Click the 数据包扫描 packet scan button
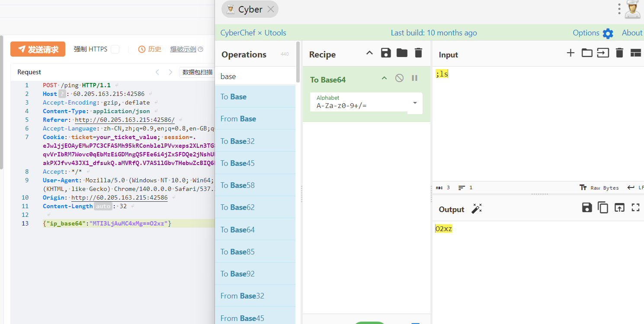Image resolution: width=644 pixels, height=324 pixels. tap(197, 72)
